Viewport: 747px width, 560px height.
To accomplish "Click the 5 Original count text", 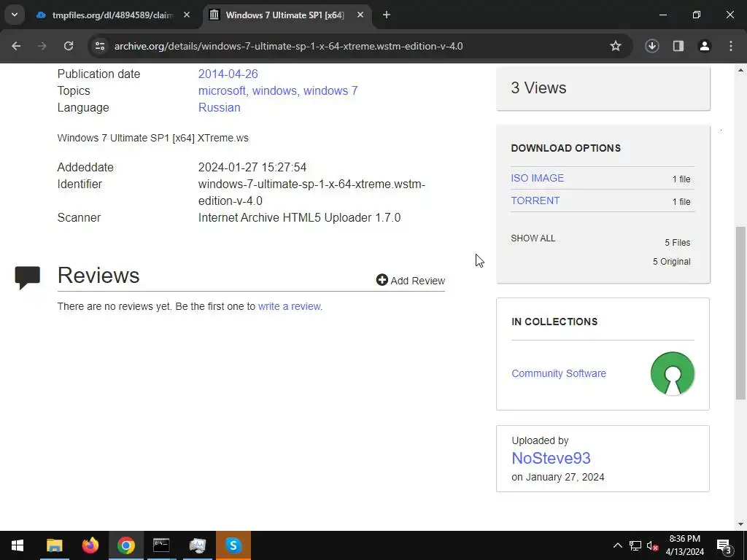I will [671, 262].
